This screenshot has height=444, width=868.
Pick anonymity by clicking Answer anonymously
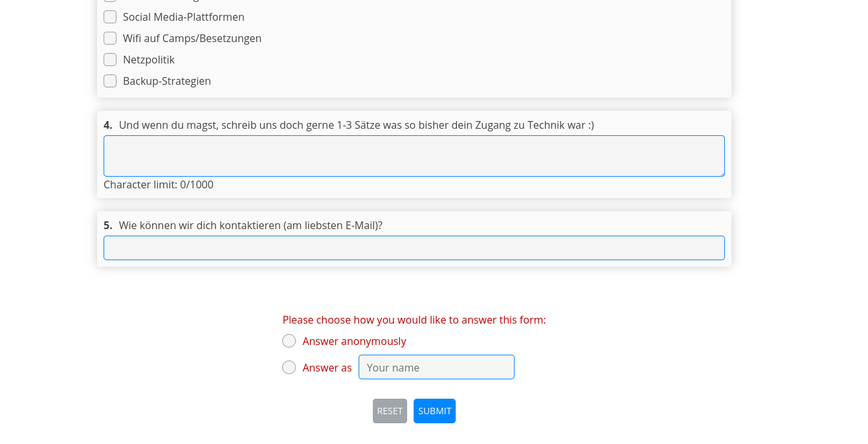click(x=289, y=340)
